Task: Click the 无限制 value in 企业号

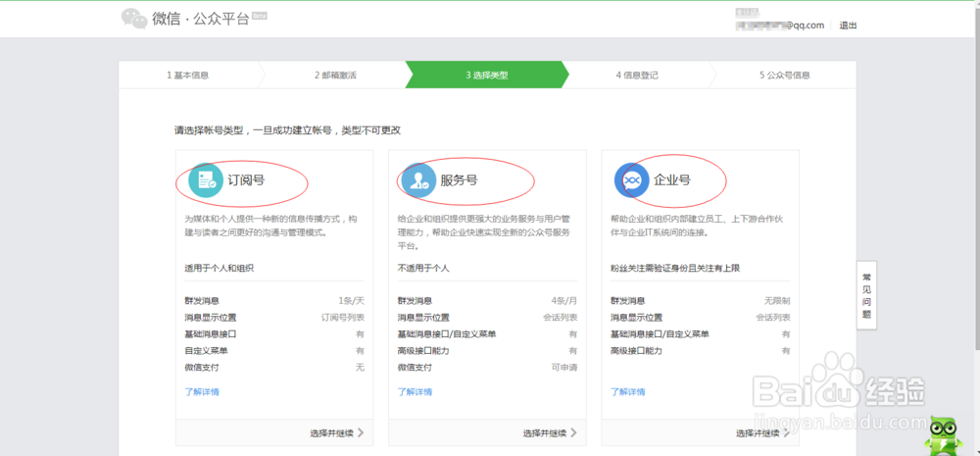Action: click(777, 301)
